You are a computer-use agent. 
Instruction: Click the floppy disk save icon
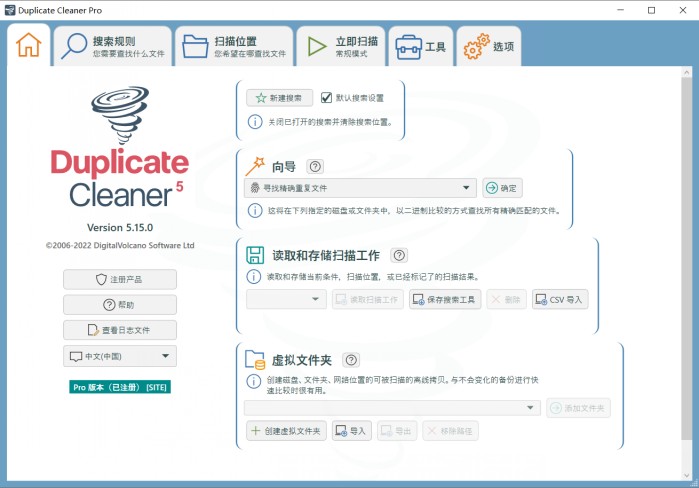(x=255, y=255)
